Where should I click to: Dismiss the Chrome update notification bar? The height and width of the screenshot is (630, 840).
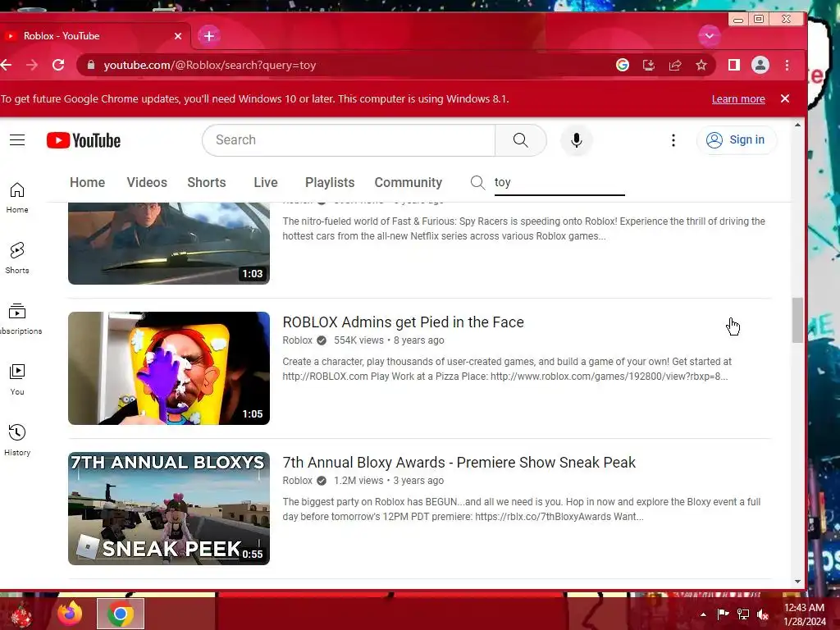click(785, 98)
